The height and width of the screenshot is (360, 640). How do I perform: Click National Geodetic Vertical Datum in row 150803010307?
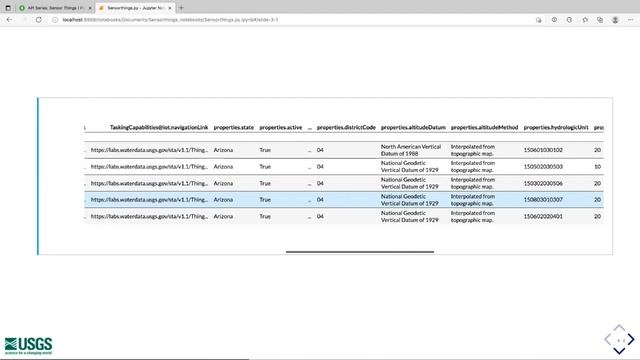click(409, 200)
